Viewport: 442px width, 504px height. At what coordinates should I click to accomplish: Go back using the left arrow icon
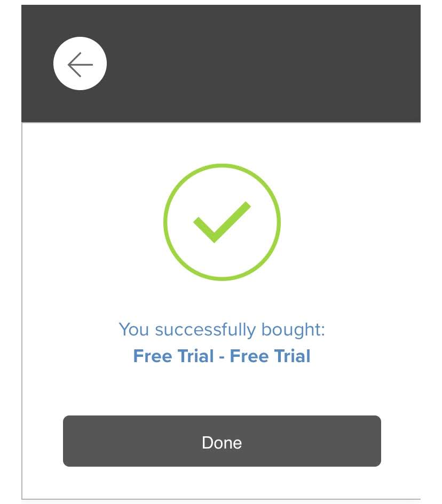click(x=80, y=65)
